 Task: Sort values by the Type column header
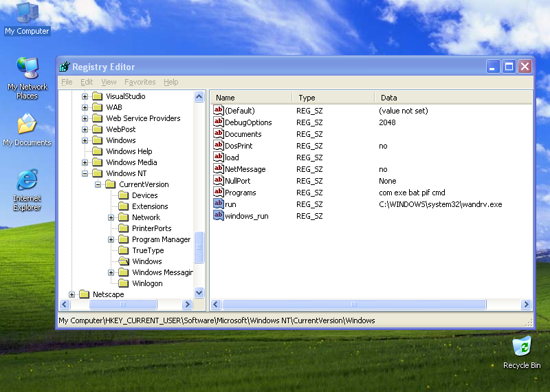(x=333, y=98)
